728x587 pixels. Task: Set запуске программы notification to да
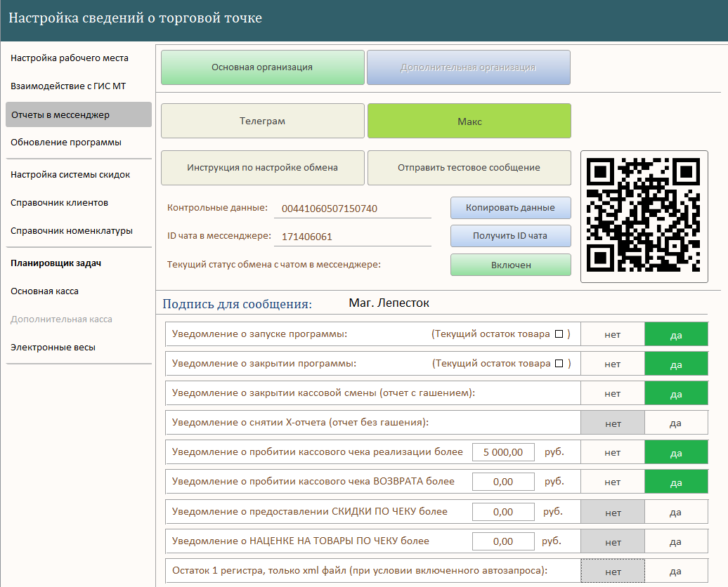[676, 334]
